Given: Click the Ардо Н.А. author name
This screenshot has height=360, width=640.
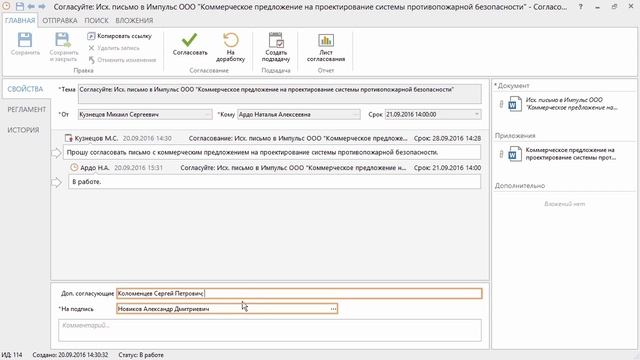Looking at the screenshot, I should tap(95, 167).
